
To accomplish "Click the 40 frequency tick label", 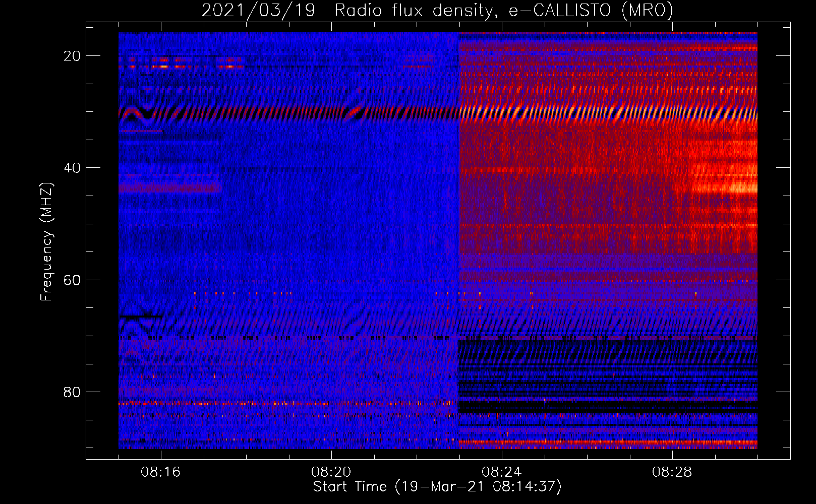I will 72,168.
